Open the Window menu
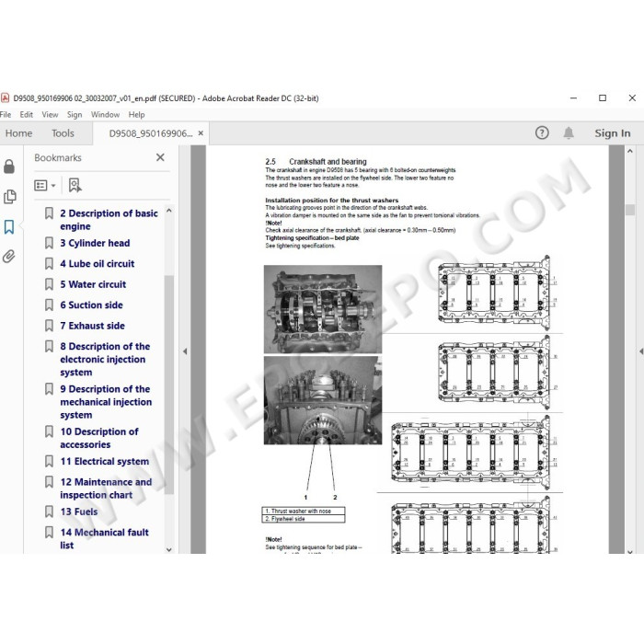 point(105,115)
